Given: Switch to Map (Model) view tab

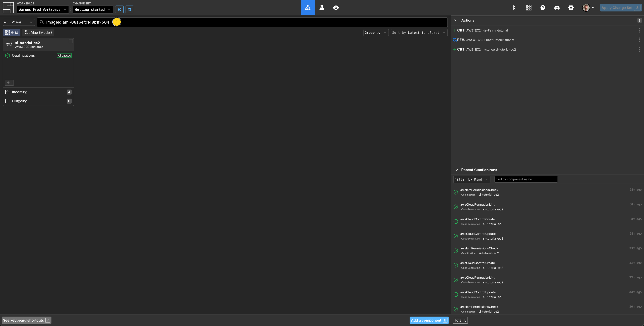Looking at the screenshot, I should tap(38, 32).
